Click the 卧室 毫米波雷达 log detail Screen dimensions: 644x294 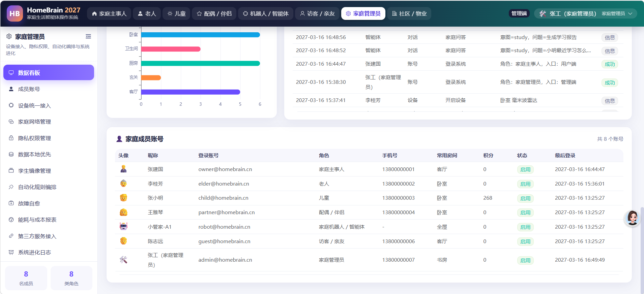(x=519, y=100)
